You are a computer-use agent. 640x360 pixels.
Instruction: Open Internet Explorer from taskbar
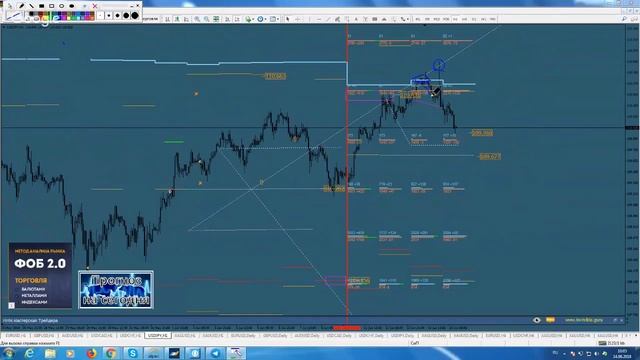point(29,353)
